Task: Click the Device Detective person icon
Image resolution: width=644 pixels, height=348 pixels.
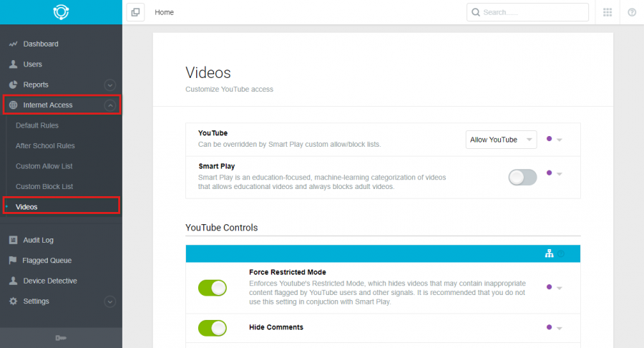Action: tap(13, 281)
